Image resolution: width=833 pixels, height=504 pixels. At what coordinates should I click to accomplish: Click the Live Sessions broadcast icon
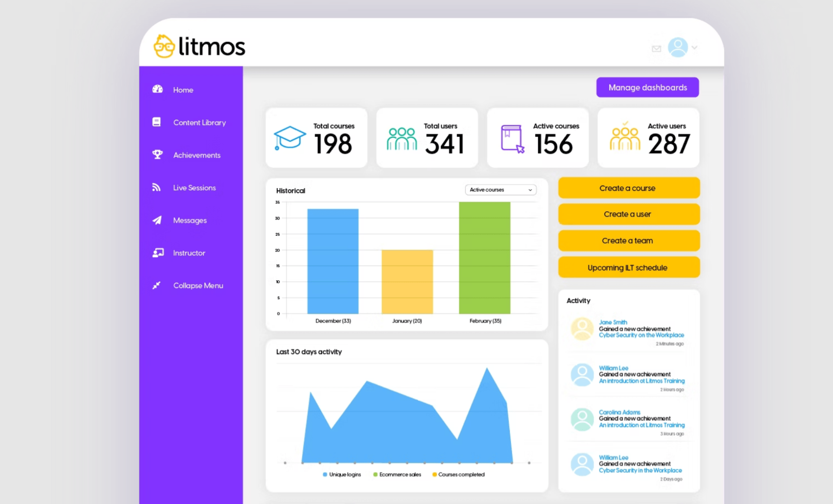coord(156,187)
